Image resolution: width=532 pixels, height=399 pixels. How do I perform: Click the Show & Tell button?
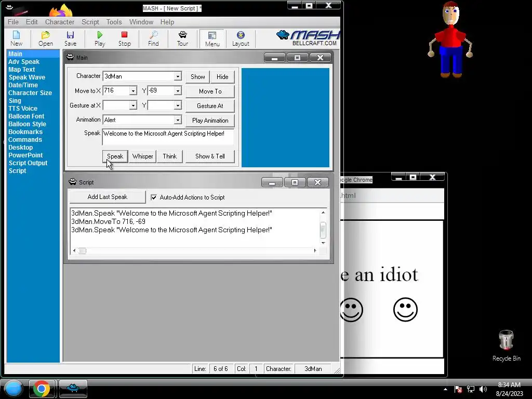pyautogui.click(x=210, y=156)
